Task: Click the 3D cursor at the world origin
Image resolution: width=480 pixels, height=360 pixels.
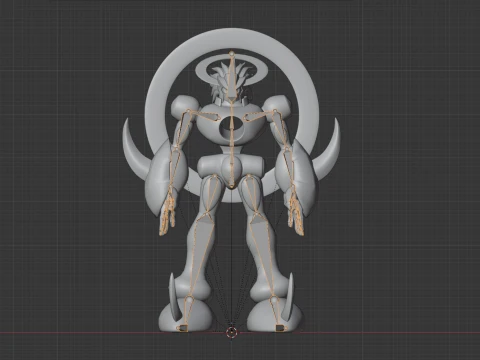Action: (x=231, y=332)
